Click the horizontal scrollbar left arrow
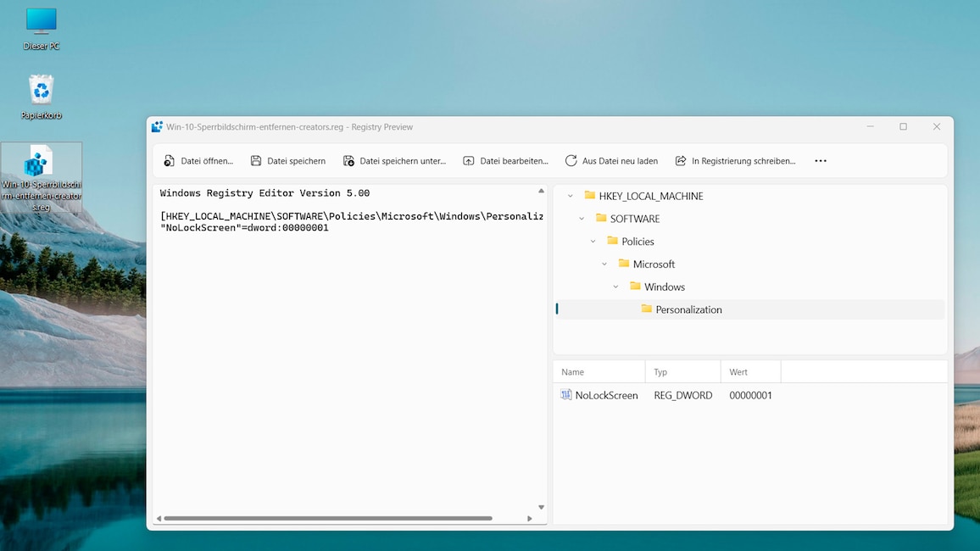 (x=159, y=519)
